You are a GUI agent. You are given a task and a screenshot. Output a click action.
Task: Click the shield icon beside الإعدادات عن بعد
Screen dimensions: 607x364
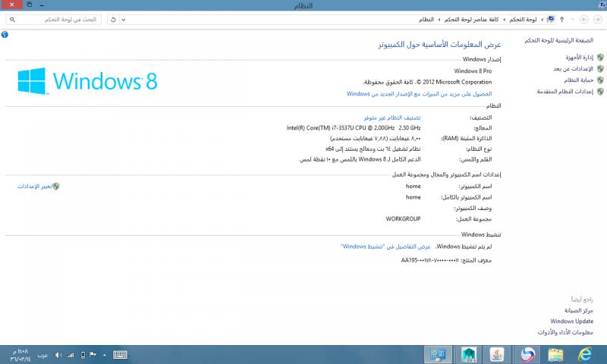tap(600, 69)
